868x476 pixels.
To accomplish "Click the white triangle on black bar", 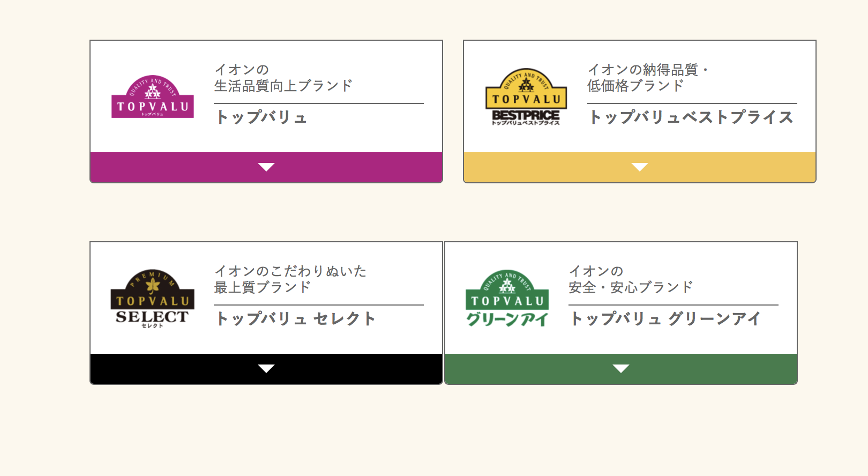I will [266, 369].
